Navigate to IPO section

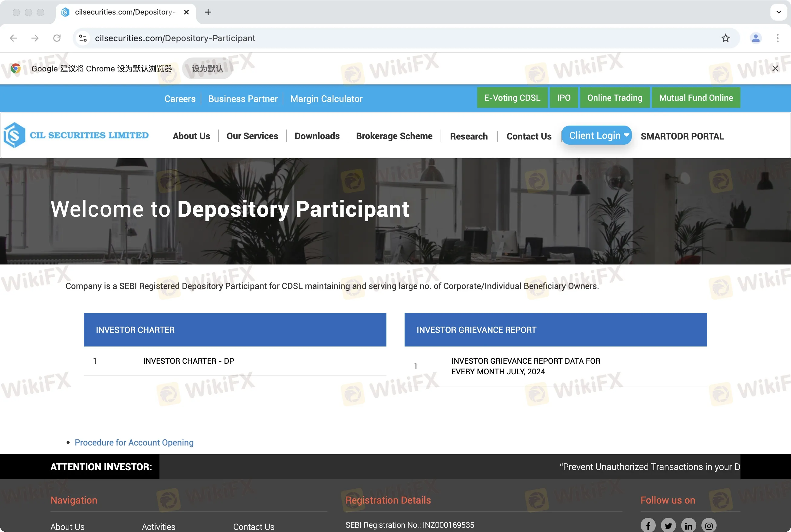(563, 97)
